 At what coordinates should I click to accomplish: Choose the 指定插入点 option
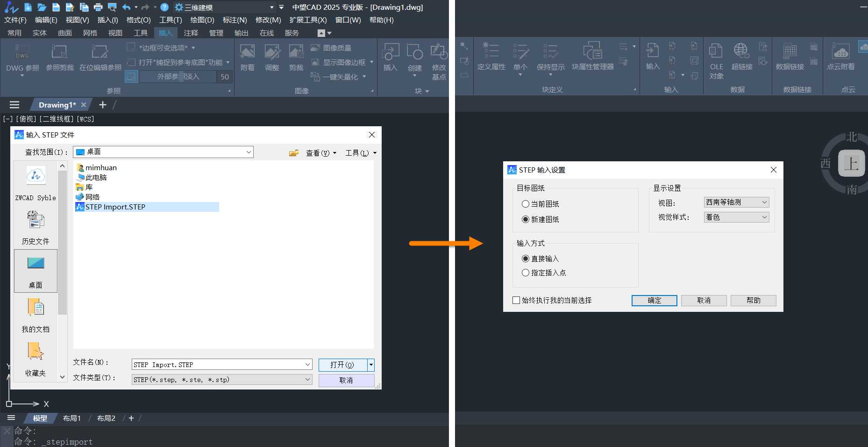point(526,273)
